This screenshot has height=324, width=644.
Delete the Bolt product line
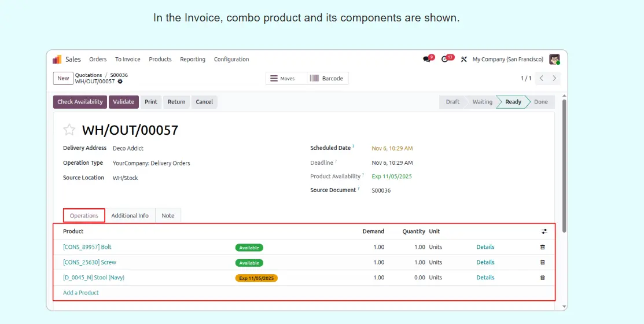[542, 247]
